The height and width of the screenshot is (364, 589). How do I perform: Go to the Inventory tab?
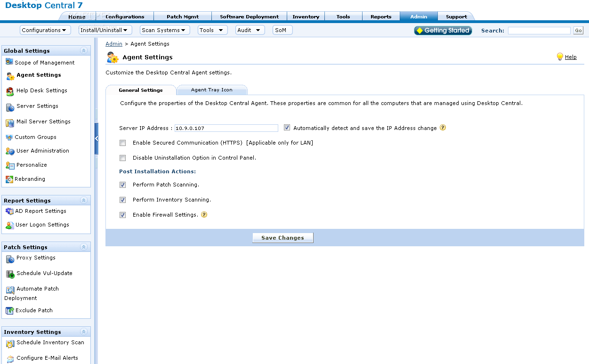pyautogui.click(x=306, y=16)
